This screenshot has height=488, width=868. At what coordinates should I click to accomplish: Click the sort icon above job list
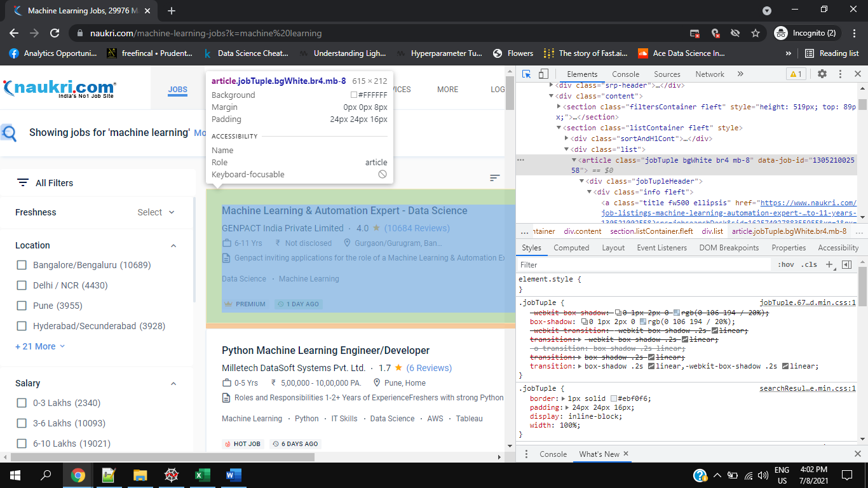coord(495,178)
